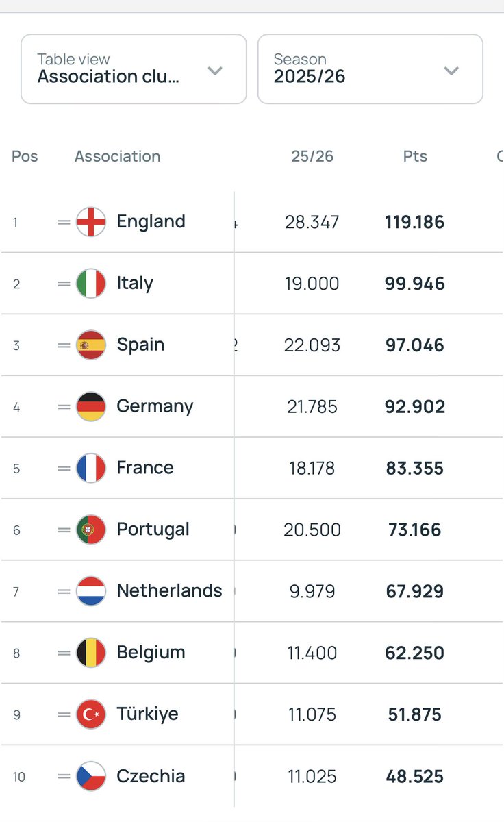
Task: Open the Table view dropdown
Action: point(134,69)
